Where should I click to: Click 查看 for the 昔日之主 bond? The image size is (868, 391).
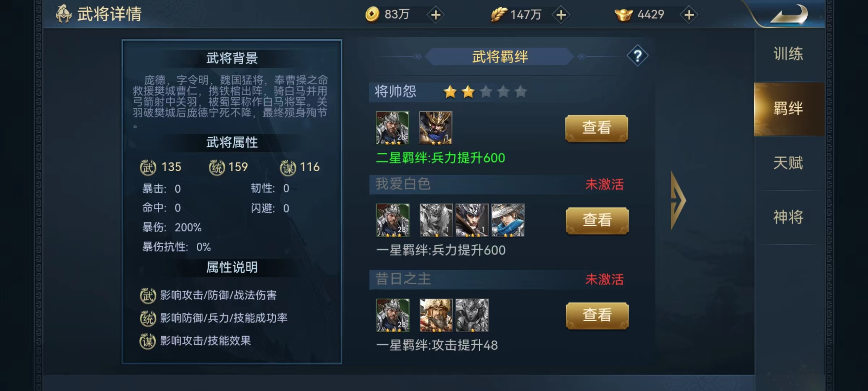tap(597, 315)
